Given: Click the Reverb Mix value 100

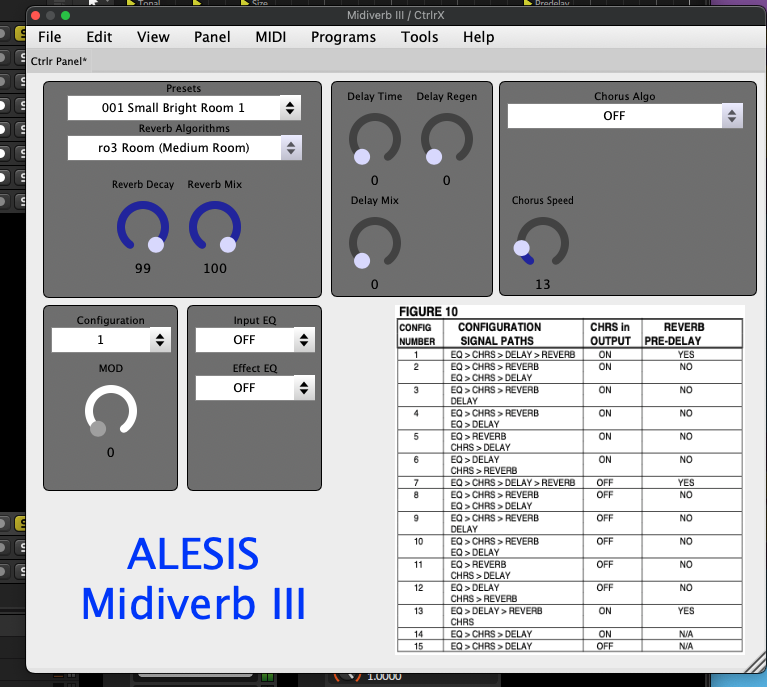Looking at the screenshot, I should tap(215, 268).
